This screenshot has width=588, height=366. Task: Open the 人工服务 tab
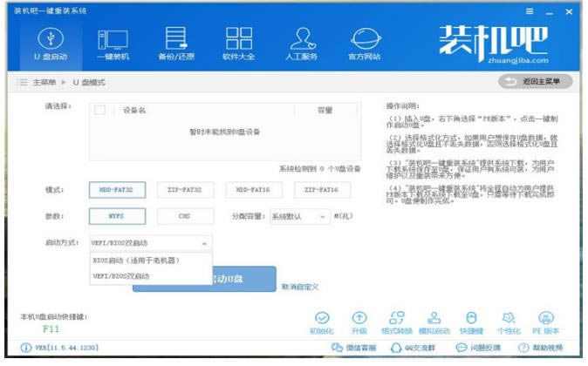[x=302, y=44]
